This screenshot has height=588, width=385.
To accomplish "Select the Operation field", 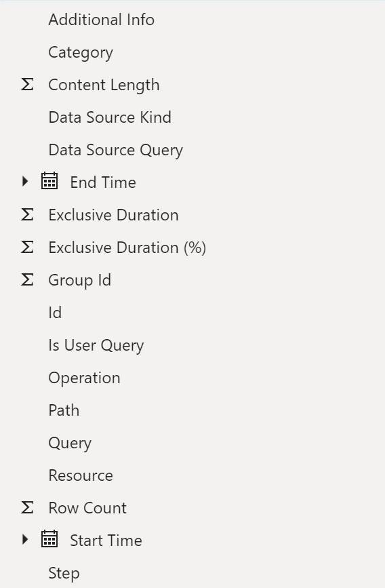I will (84, 378).
